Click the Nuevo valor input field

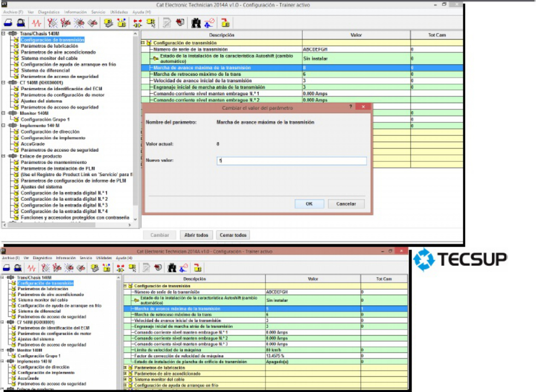[292, 161]
